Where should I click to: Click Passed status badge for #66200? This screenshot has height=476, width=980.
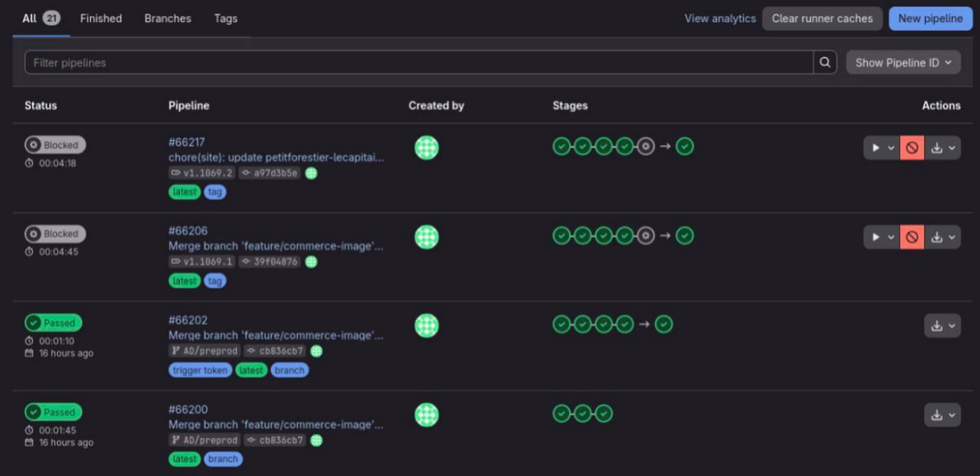click(x=54, y=412)
